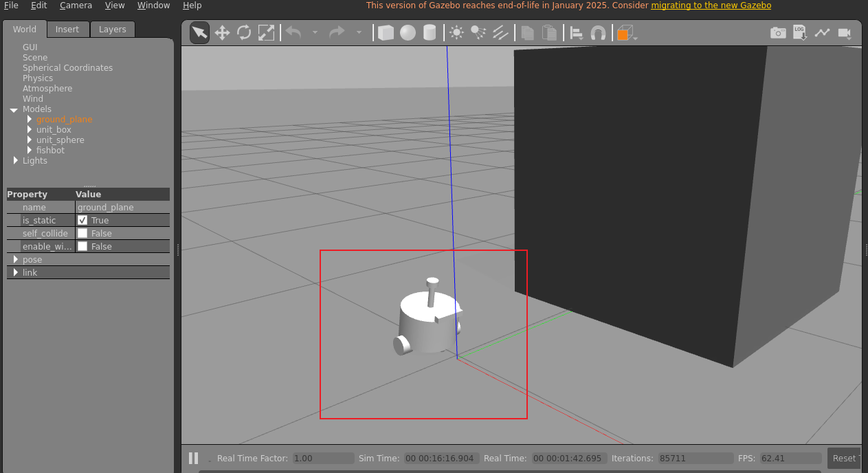Uncheck the is_static checkbox
This screenshot has width=868, height=473.
[82, 220]
